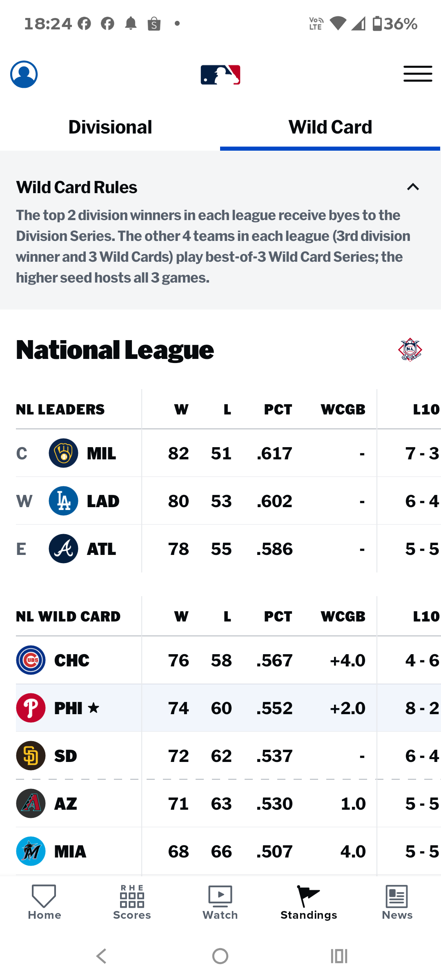
Task: Tap the Padres team logo
Action: click(31, 756)
